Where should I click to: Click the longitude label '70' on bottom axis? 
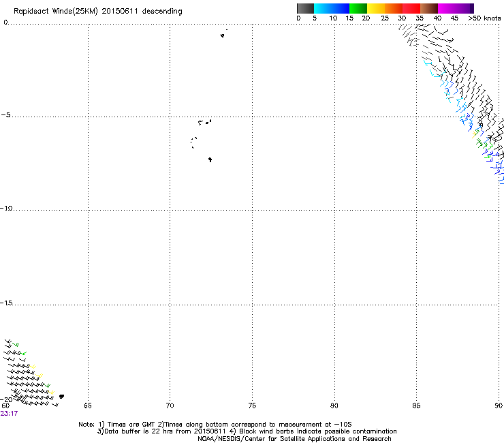pos(170,406)
